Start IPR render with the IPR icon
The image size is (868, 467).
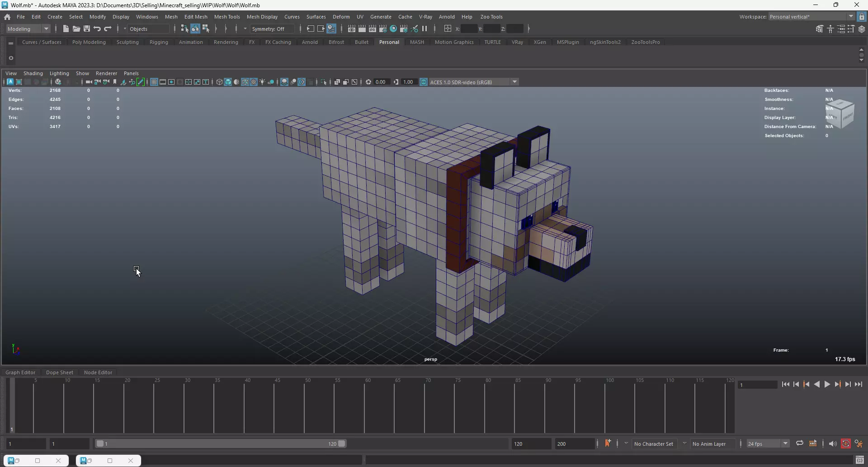coord(373,29)
